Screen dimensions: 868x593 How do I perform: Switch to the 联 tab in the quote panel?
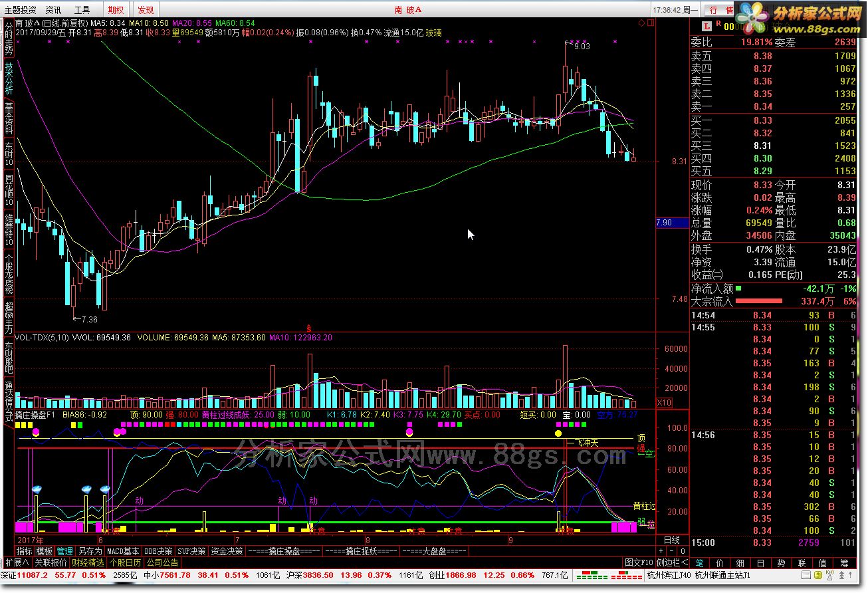[802, 563]
